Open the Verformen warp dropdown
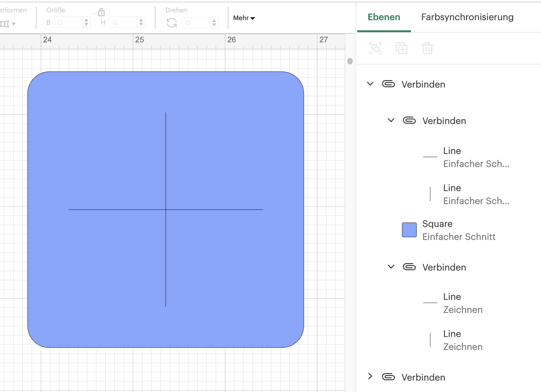541x392 pixels. [8, 24]
